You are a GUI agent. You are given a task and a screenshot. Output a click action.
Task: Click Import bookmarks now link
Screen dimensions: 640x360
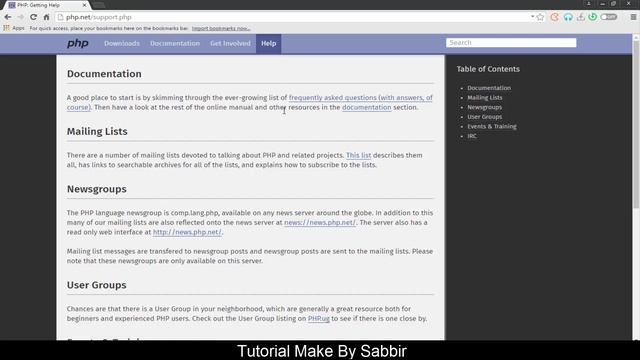pos(221,28)
